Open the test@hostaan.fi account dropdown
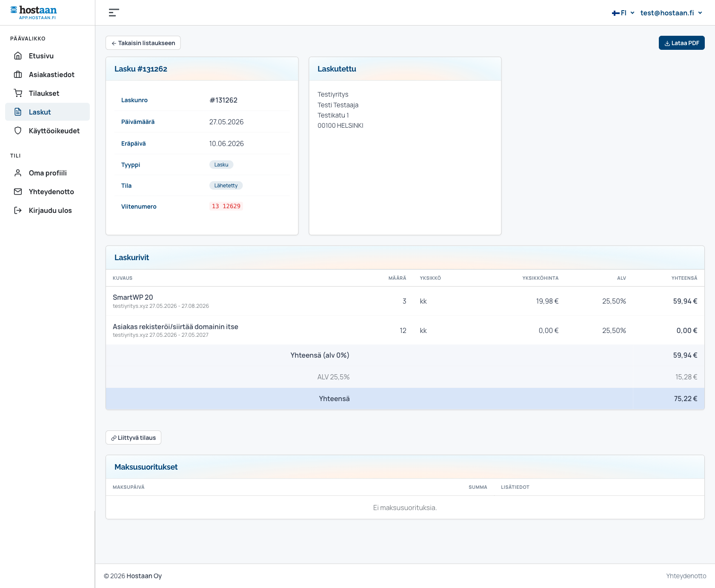Image resolution: width=715 pixels, height=588 pixels. (x=671, y=13)
